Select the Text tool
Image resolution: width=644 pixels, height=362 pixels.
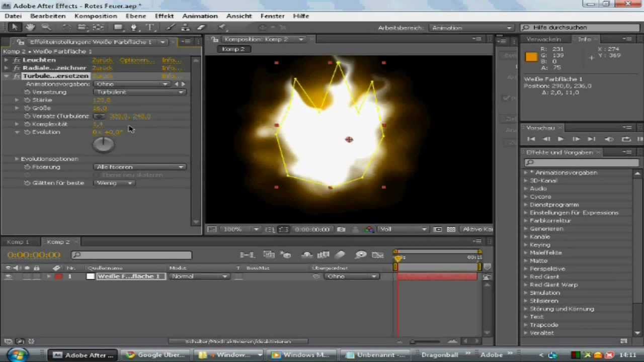pyautogui.click(x=150, y=28)
